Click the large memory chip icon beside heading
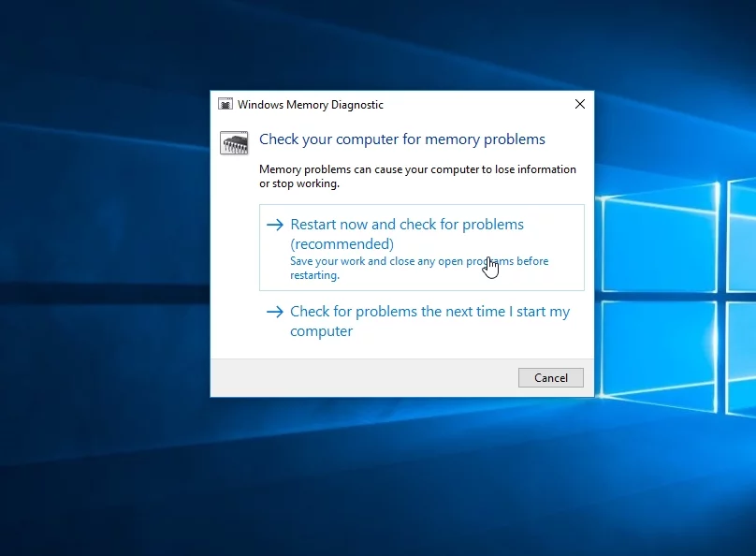The image size is (756, 556). click(234, 142)
